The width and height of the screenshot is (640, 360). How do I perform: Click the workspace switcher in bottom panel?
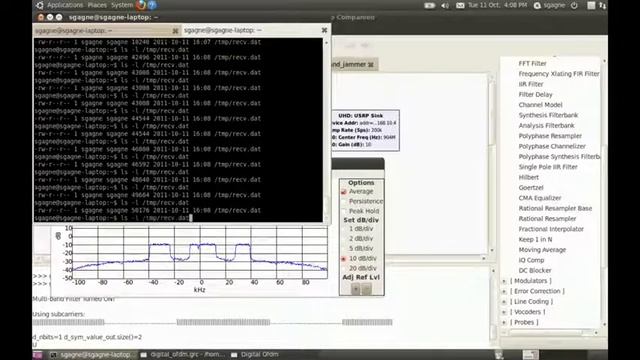point(531,355)
